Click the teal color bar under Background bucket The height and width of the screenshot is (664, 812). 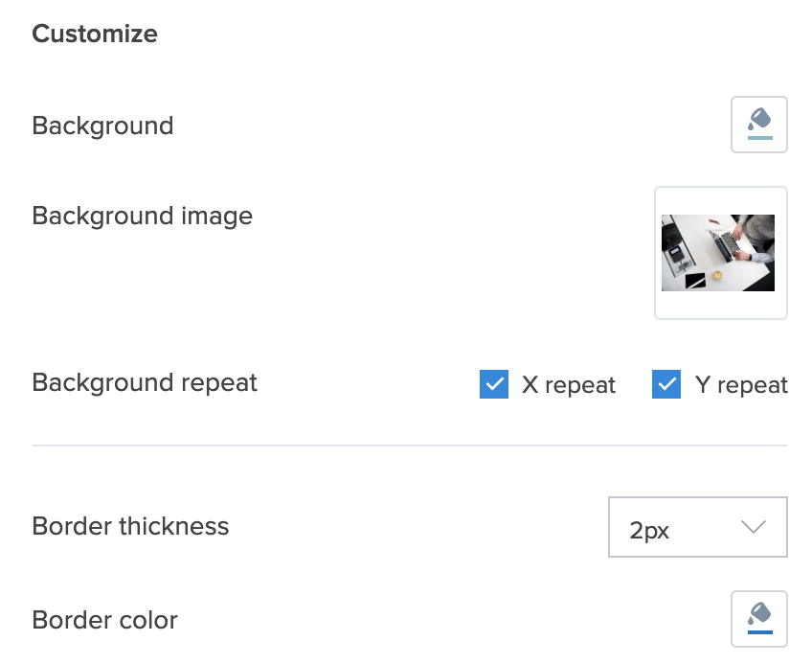(759, 138)
